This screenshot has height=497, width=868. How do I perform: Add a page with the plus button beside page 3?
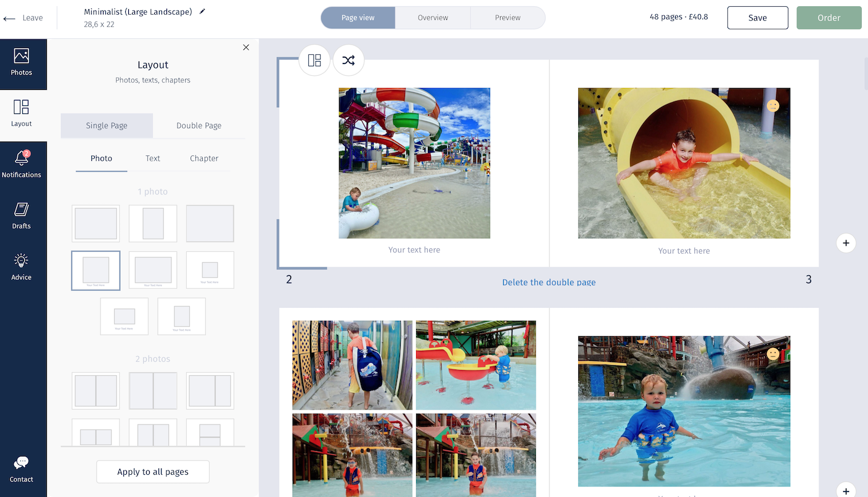click(846, 243)
